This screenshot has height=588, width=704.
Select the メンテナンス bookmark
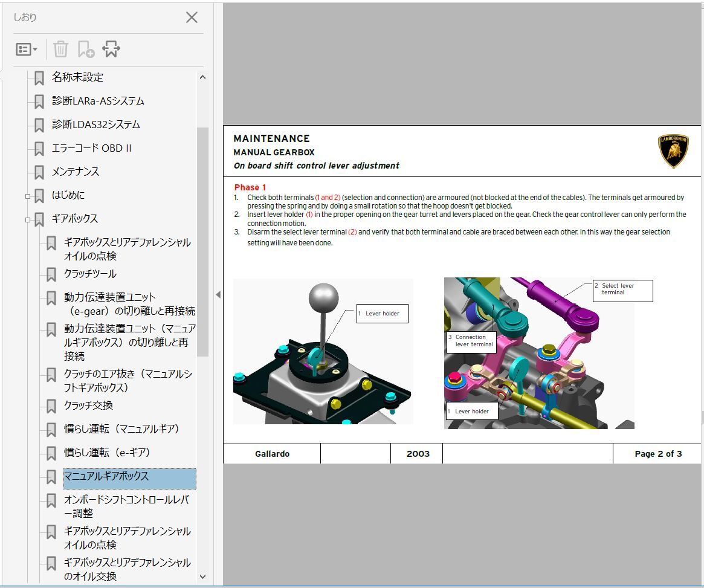[x=76, y=172]
